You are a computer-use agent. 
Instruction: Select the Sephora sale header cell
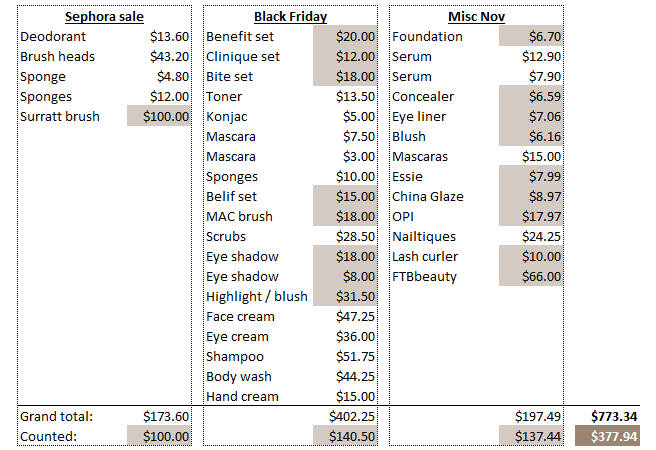coord(104,17)
